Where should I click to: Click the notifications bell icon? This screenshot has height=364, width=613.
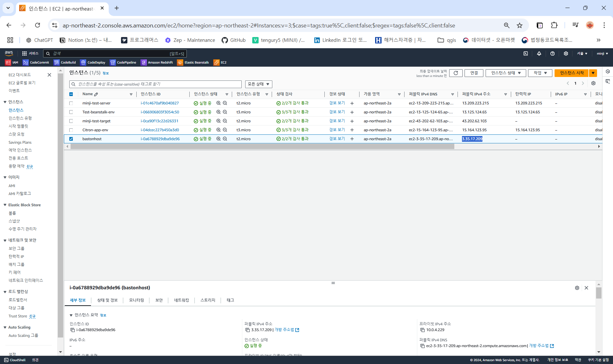pyautogui.click(x=539, y=54)
